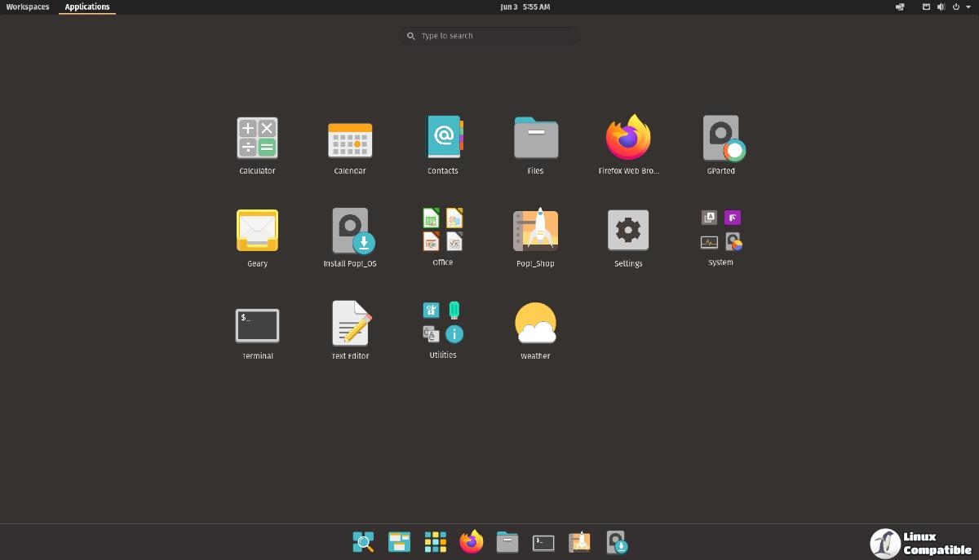The image size is (979, 560).
Task: Open the Weather app
Action: (535, 324)
